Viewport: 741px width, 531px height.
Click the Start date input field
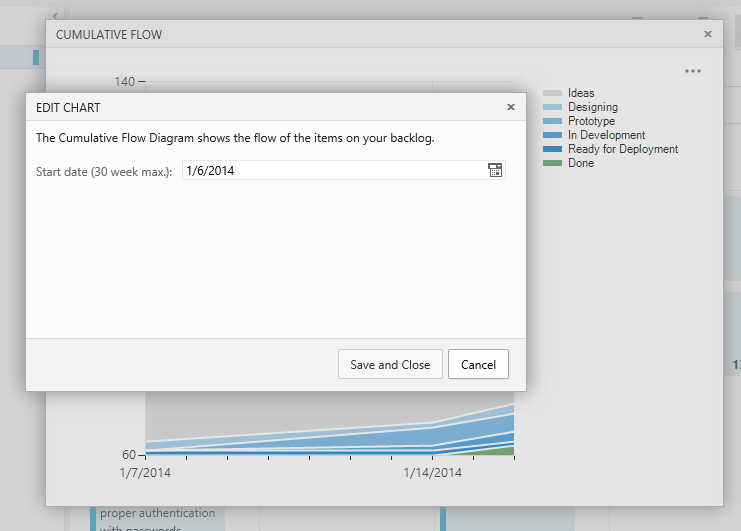tap(344, 170)
